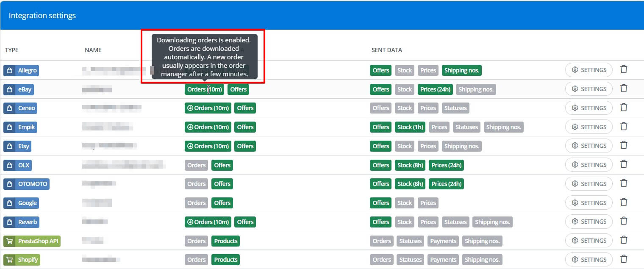The image size is (644, 269).
Task: Click the Payments badge in the PrestaShop API row
Action: pyautogui.click(x=443, y=241)
